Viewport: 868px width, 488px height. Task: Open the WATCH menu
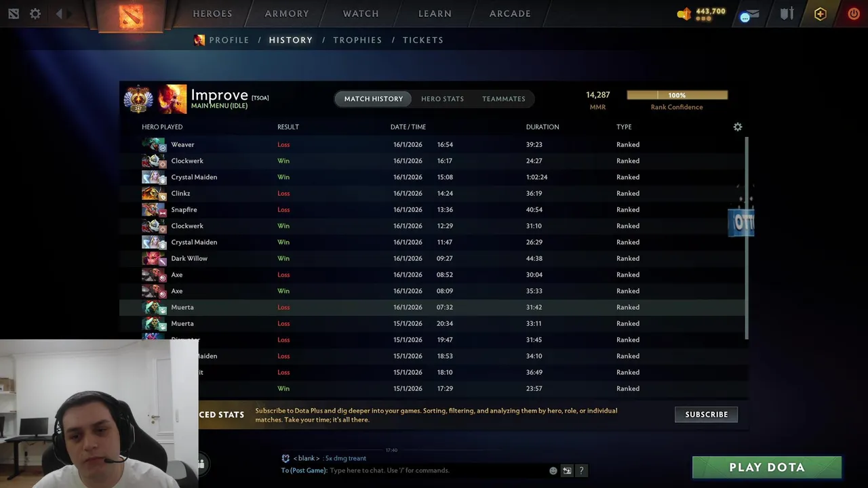[x=361, y=14]
